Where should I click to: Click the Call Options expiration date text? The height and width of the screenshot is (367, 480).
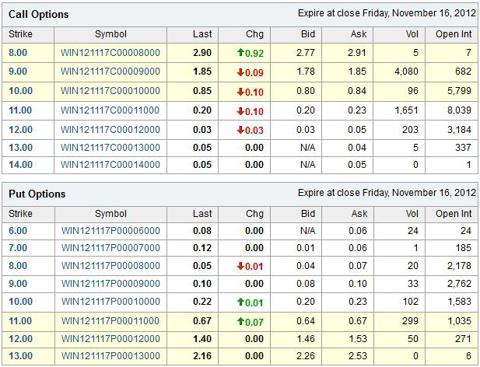[x=387, y=13]
